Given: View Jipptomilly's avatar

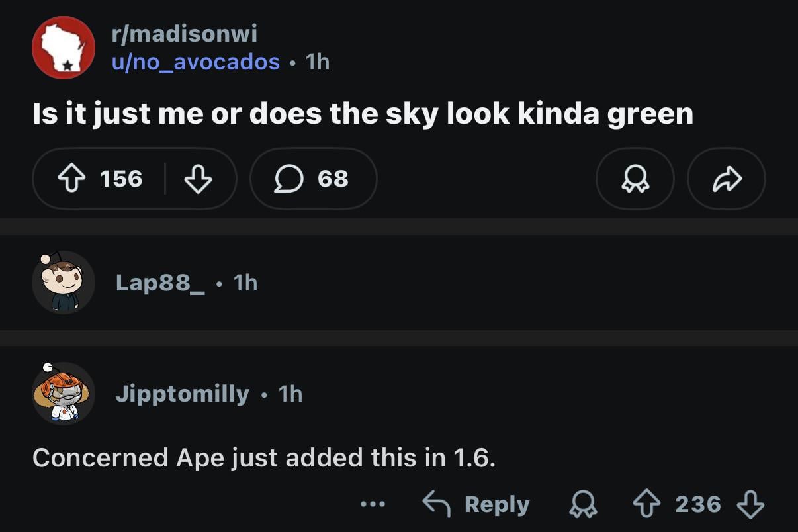Looking at the screenshot, I should [64, 394].
